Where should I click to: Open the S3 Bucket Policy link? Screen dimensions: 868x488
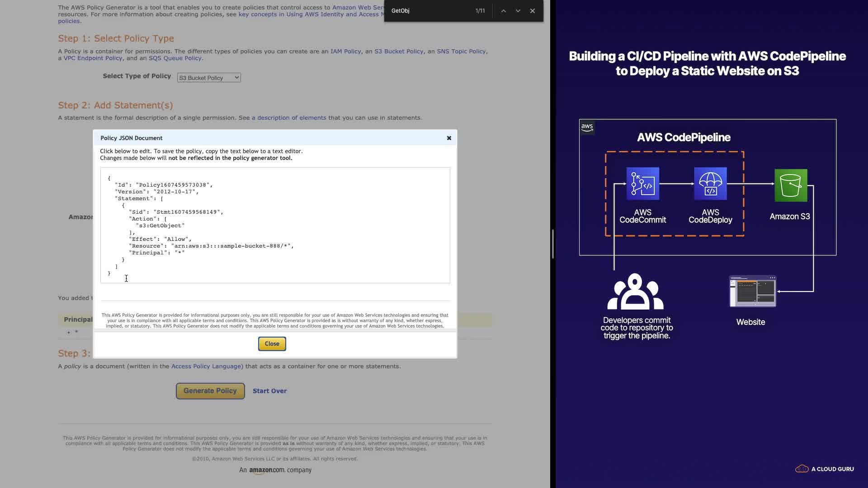coord(398,52)
